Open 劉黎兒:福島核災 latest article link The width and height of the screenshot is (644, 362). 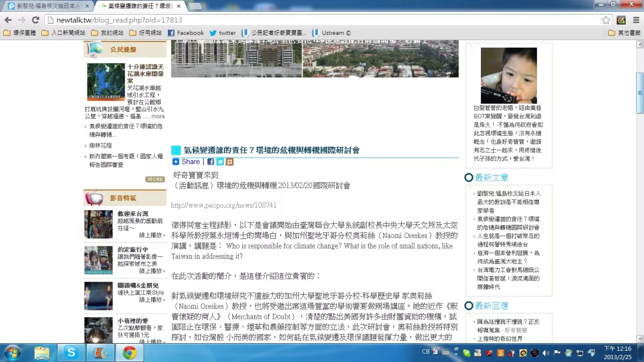(509, 201)
